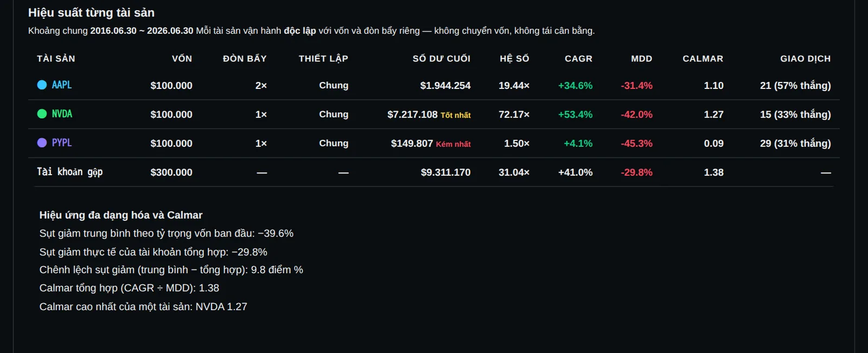Click 'Hiệu ứng đa dạng hóa và Calmar' heading
The height and width of the screenshot is (353, 868).
pos(121,215)
